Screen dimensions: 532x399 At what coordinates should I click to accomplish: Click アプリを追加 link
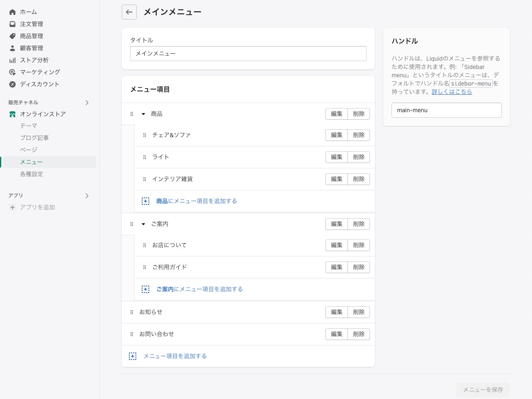point(37,207)
